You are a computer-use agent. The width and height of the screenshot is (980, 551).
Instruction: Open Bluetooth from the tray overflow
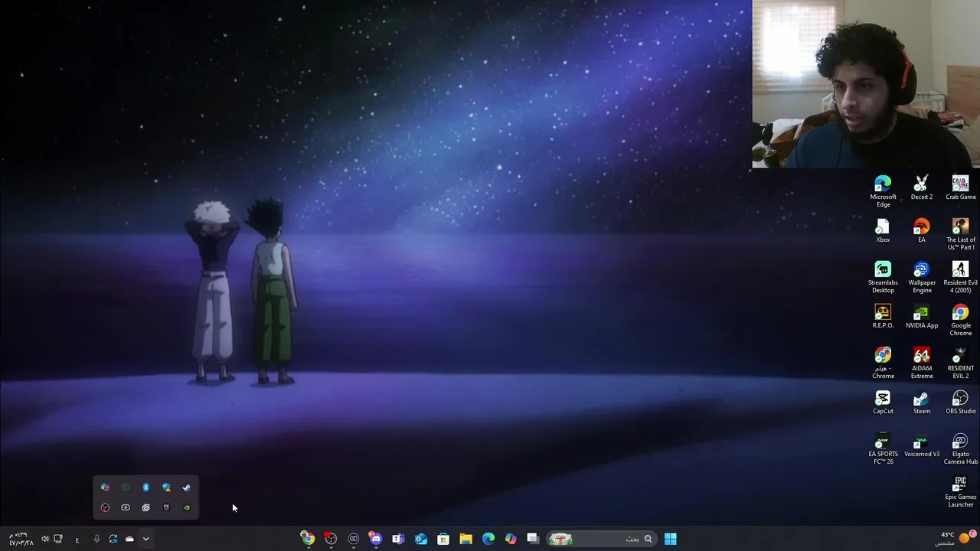(x=145, y=487)
